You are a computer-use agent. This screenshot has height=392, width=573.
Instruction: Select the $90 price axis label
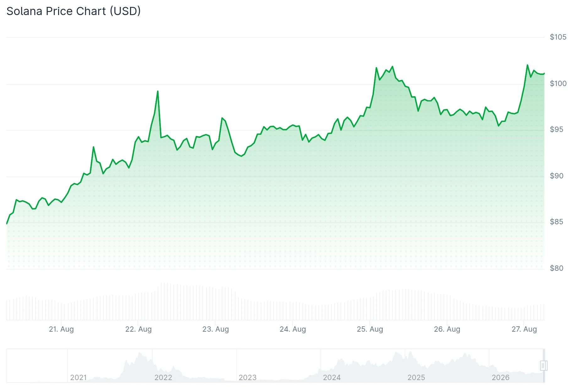tap(557, 176)
